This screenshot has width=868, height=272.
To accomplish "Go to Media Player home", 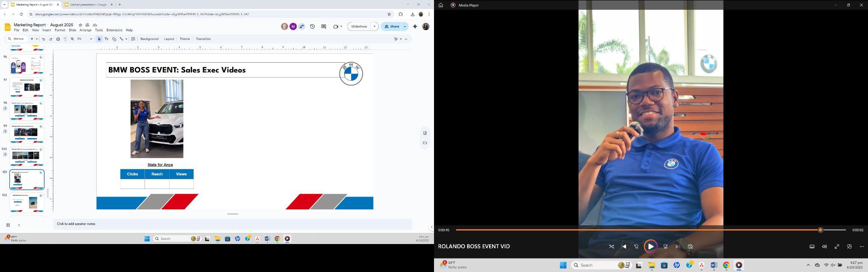I will coord(441,5).
